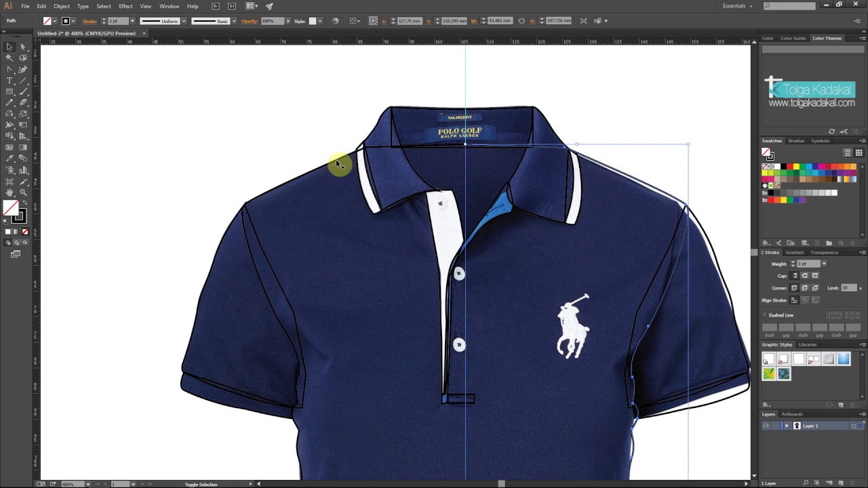Select the Free Transform tool
Viewport: 868px width, 488px height.
click(x=23, y=125)
